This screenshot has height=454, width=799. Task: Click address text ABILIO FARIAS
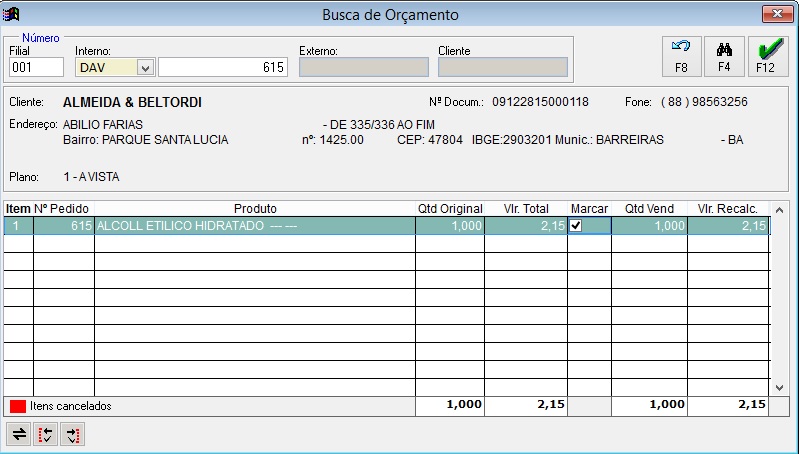[x=103, y=125]
